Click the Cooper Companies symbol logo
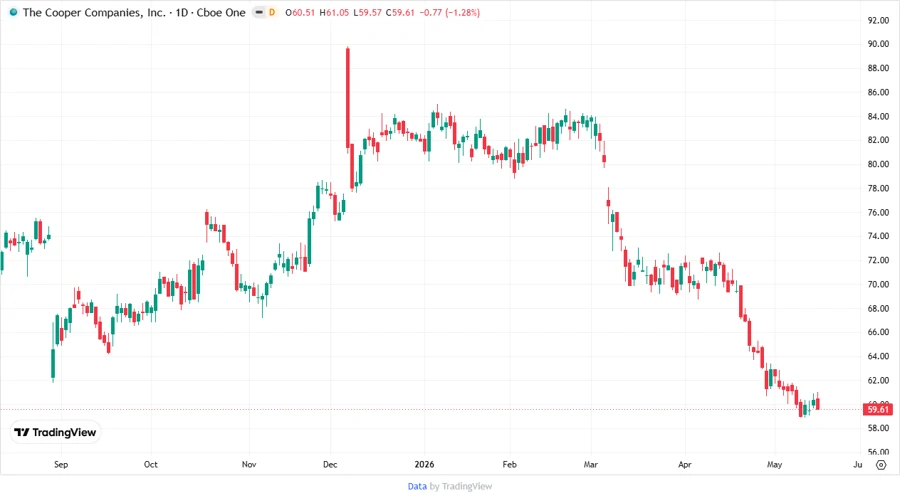900x498 pixels. pyautogui.click(x=13, y=12)
